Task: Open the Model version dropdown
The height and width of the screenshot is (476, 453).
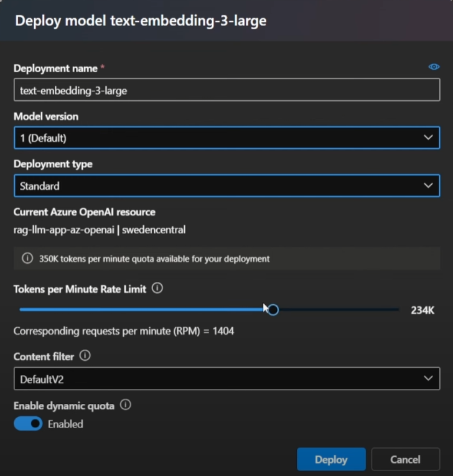Action: click(226, 138)
